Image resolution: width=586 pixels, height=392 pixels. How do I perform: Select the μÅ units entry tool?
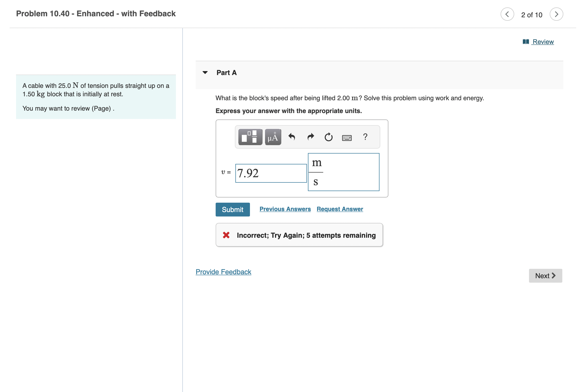tap(272, 137)
